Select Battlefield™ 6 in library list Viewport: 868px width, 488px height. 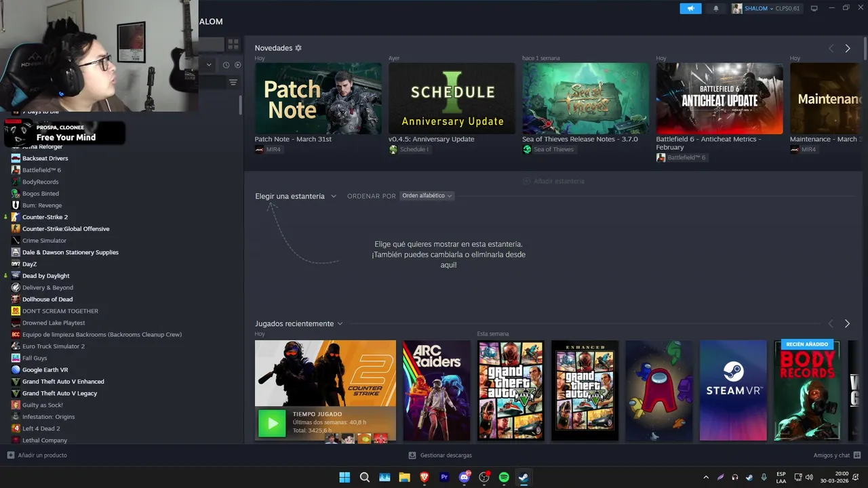click(x=41, y=170)
